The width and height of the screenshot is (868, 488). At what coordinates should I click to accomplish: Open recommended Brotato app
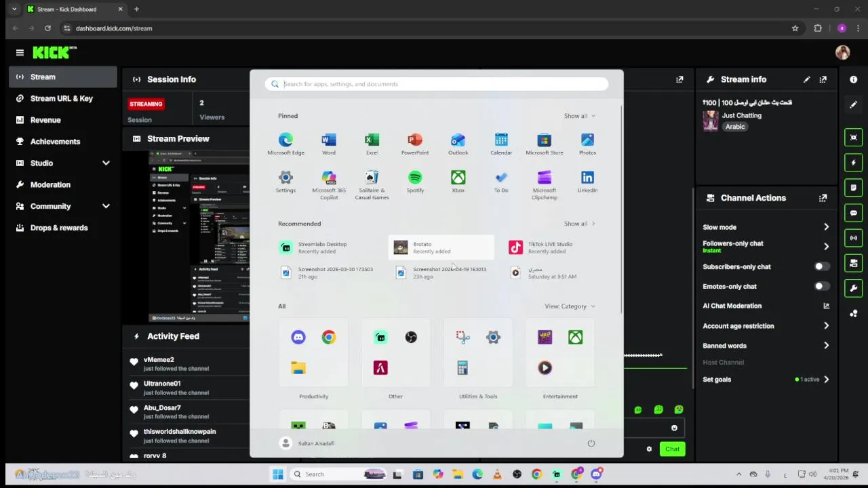[441, 247]
